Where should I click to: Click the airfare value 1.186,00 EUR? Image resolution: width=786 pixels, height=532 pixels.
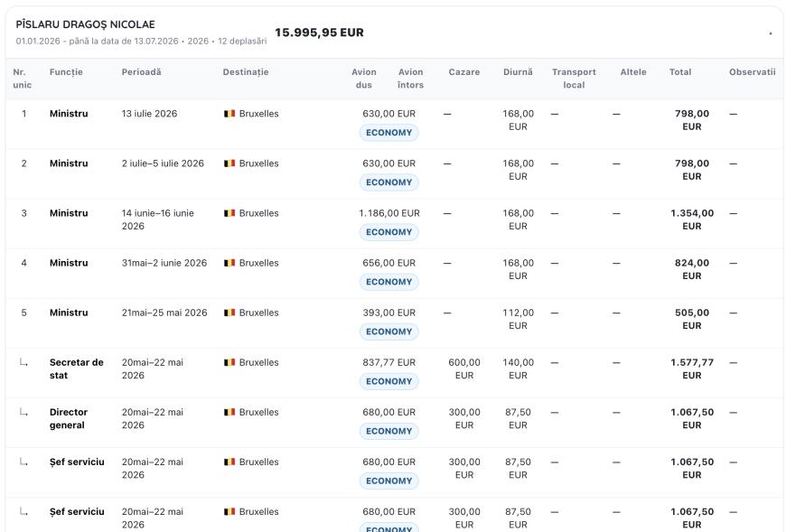[x=389, y=213]
